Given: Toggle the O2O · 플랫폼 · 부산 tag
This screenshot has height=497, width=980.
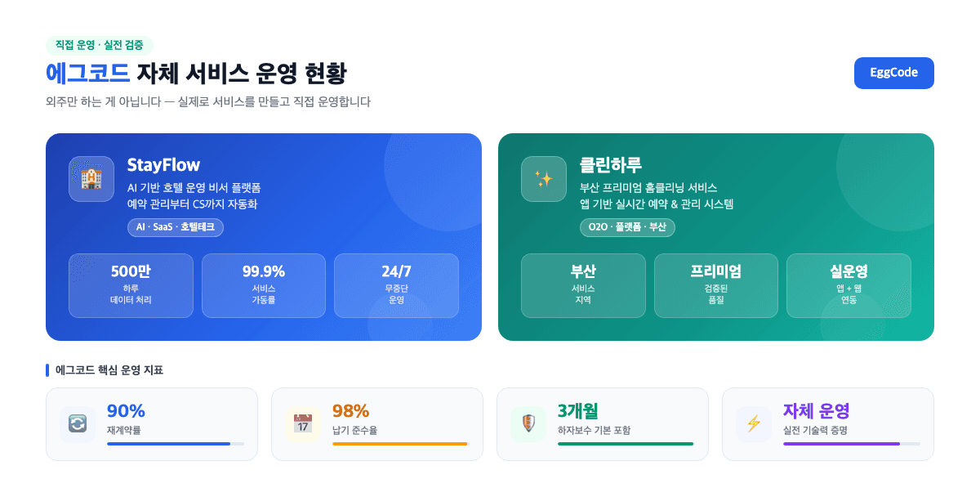Looking at the screenshot, I should click(x=627, y=228).
